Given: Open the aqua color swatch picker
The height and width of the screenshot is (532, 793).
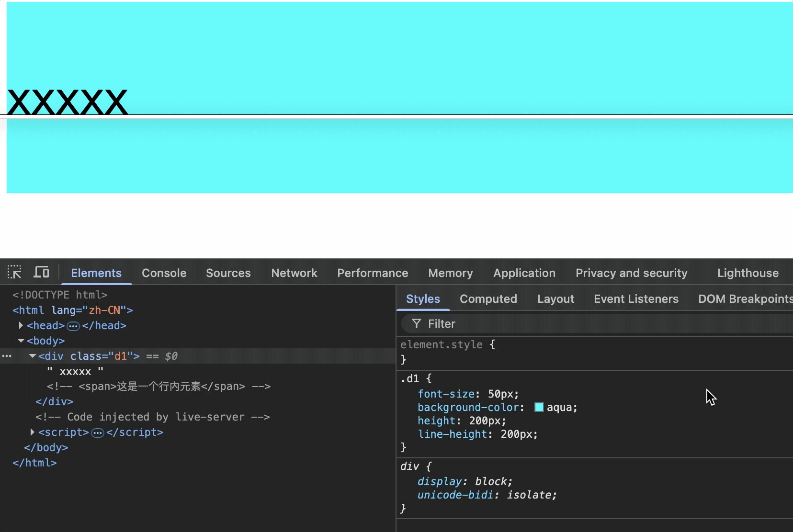Looking at the screenshot, I should (539, 408).
